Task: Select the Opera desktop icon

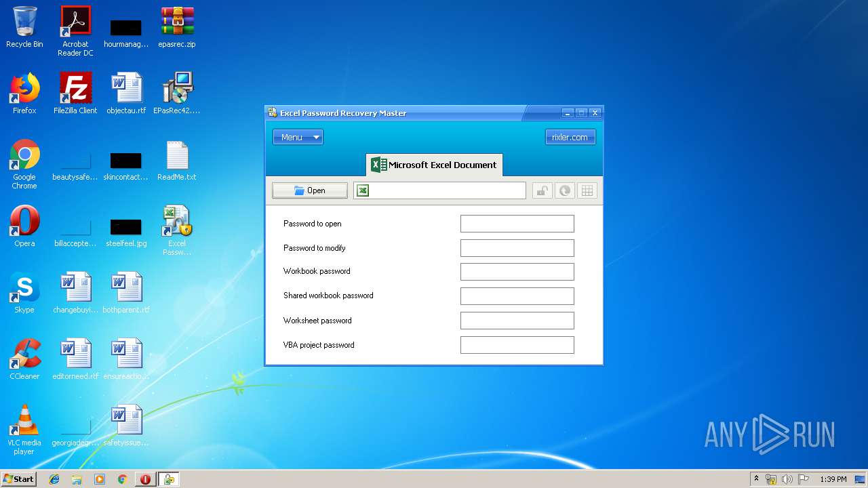Action: pos(24,227)
